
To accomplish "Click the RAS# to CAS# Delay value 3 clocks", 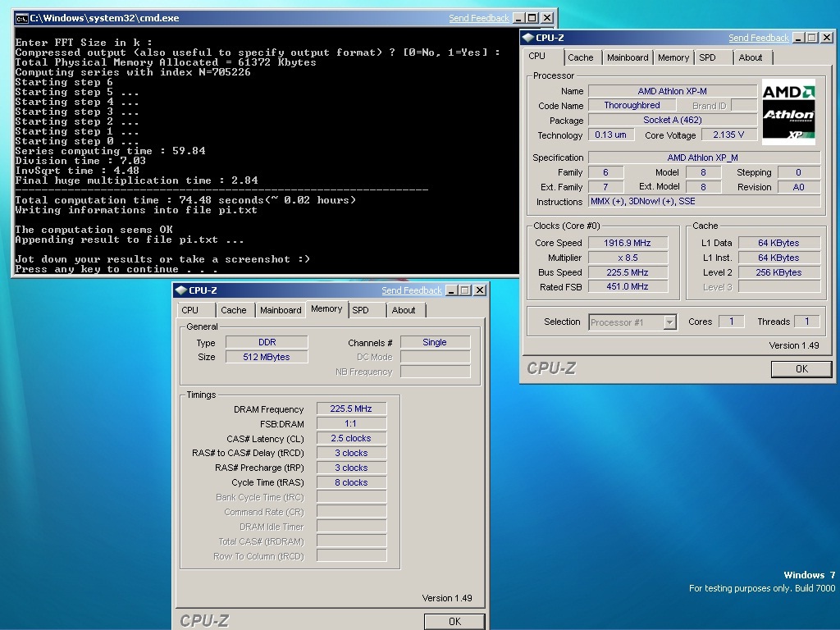I will tap(351, 453).
